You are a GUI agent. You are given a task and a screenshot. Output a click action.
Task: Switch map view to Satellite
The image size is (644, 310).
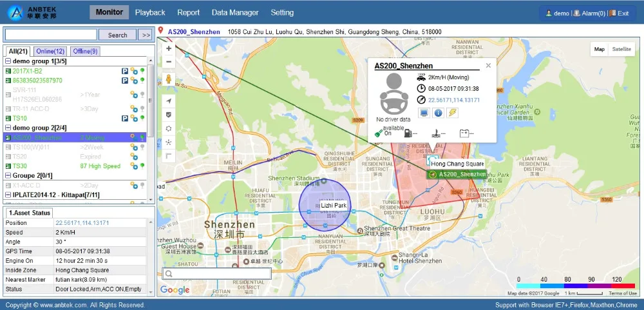[621, 49]
